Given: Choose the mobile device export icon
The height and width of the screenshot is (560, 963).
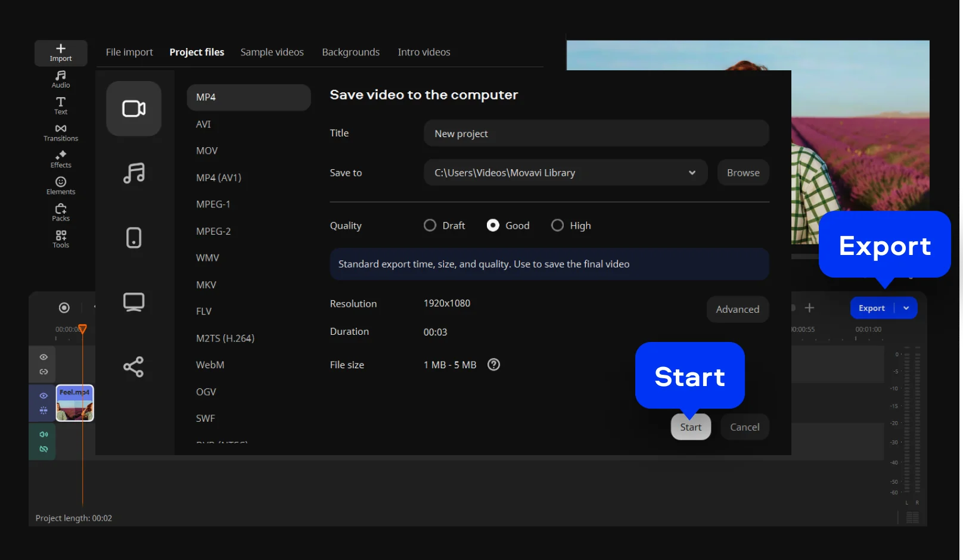Looking at the screenshot, I should 133,238.
